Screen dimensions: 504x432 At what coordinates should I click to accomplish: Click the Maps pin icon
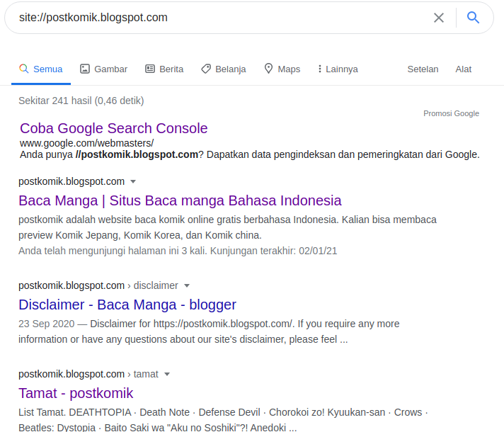(x=268, y=69)
